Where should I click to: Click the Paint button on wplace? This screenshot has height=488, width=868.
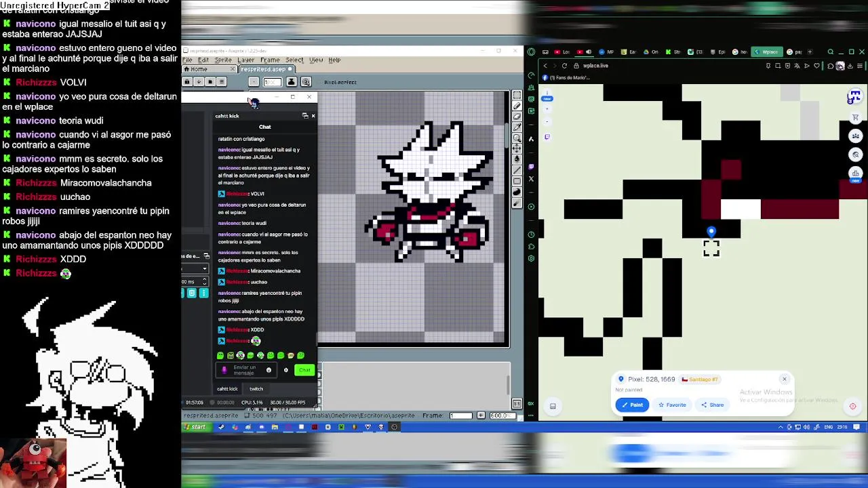(632, 405)
